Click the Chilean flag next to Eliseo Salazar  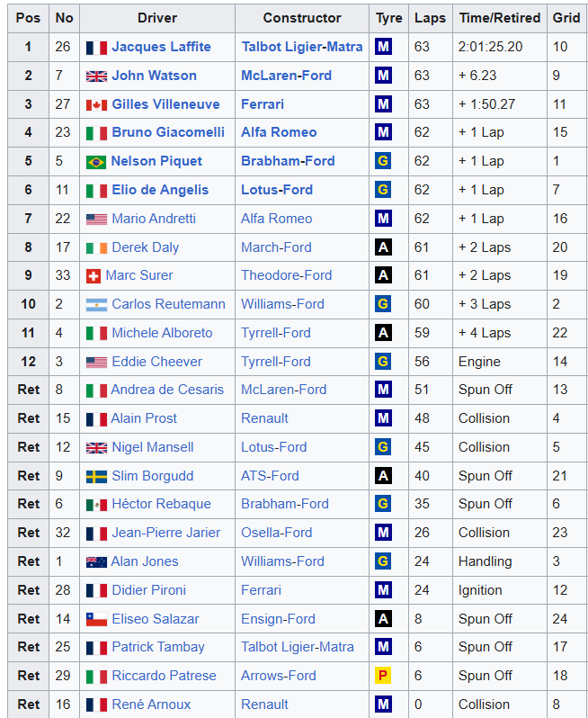pyautogui.click(x=96, y=620)
